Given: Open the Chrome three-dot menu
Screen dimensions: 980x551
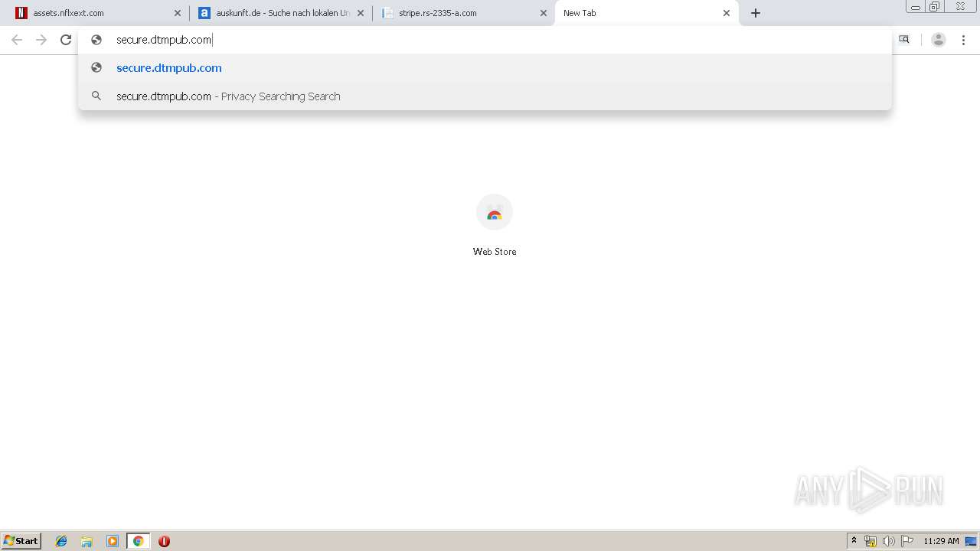Looking at the screenshot, I should point(963,40).
